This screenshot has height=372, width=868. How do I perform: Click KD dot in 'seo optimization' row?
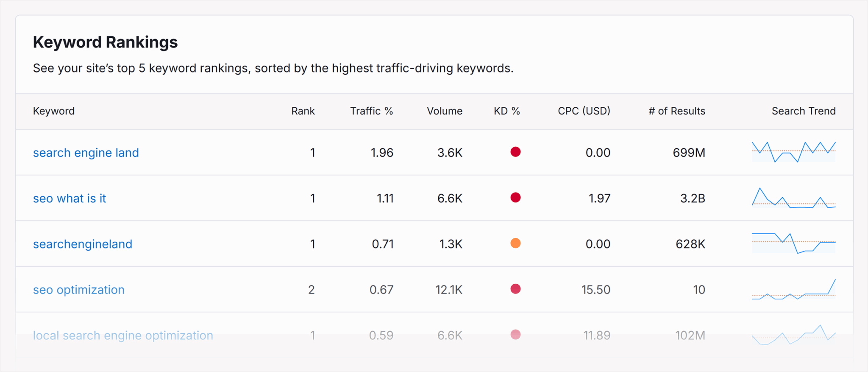point(515,289)
